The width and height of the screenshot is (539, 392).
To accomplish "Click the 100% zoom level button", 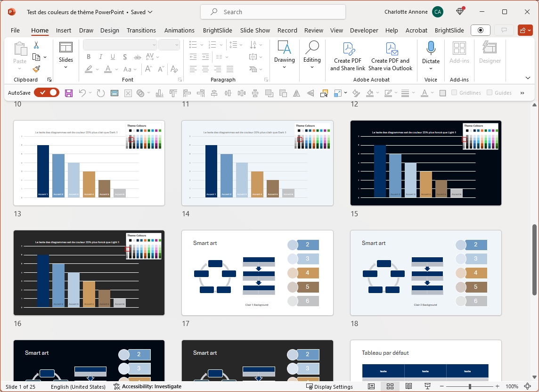I will 512,386.
